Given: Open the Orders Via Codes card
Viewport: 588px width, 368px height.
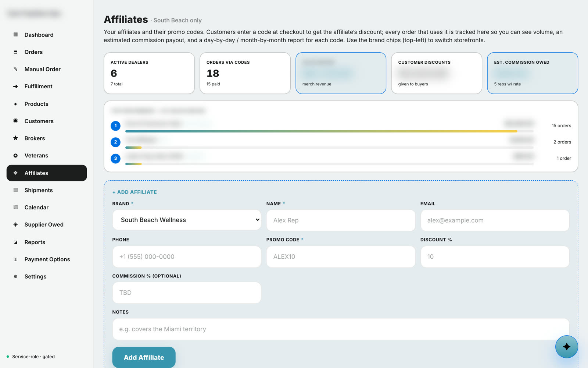Looking at the screenshot, I should (245, 73).
